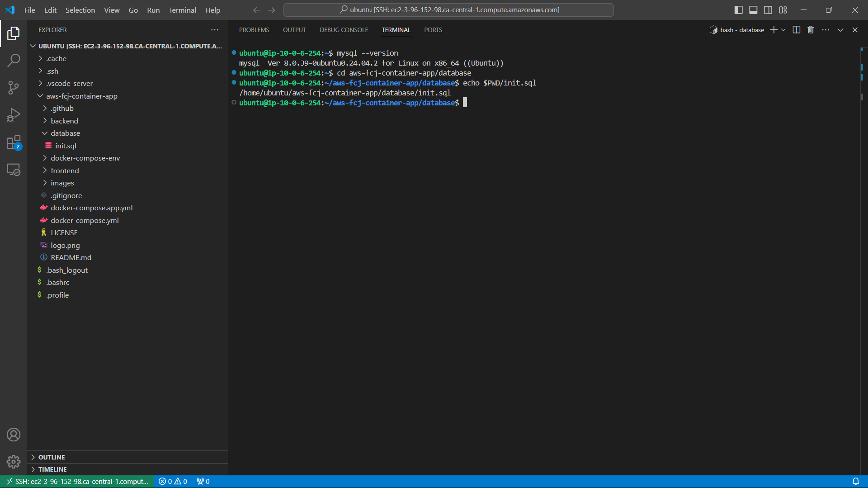This screenshot has height=488, width=868.
Task: Click the command center search box
Action: point(448,10)
